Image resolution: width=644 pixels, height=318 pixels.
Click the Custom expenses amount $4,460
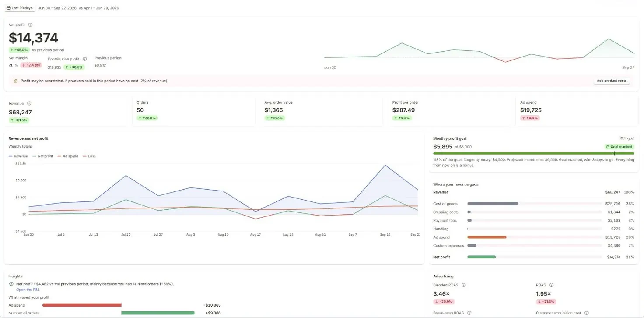click(x=614, y=246)
